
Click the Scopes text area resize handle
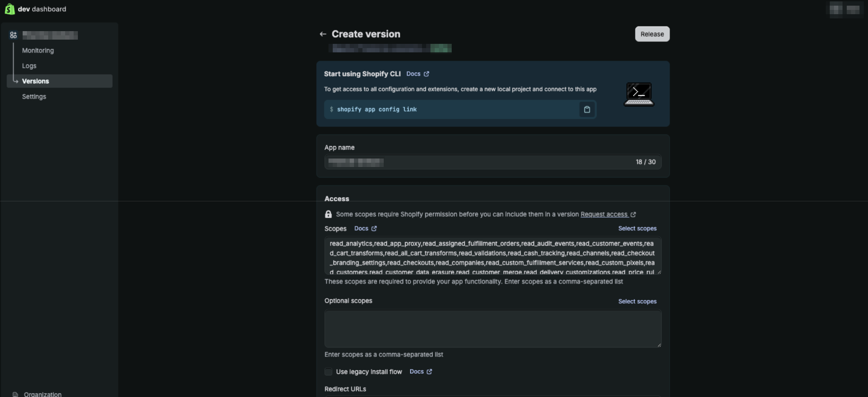pyautogui.click(x=659, y=272)
